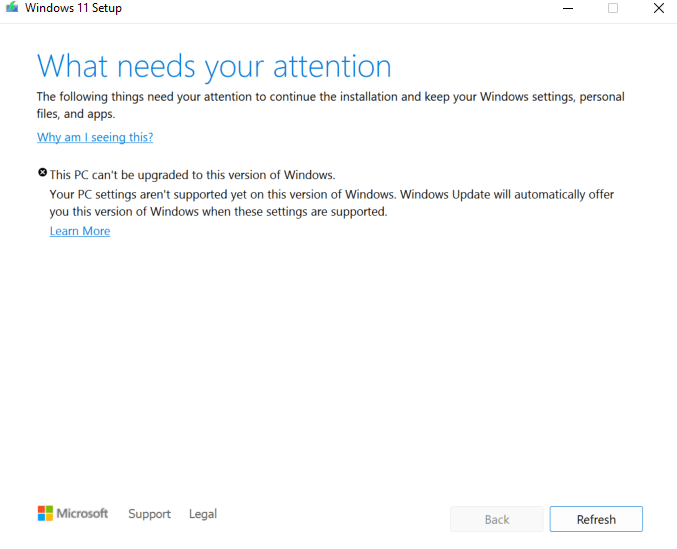
Task: Click the four-color Microsoft logo squares
Action: pyautogui.click(x=45, y=513)
